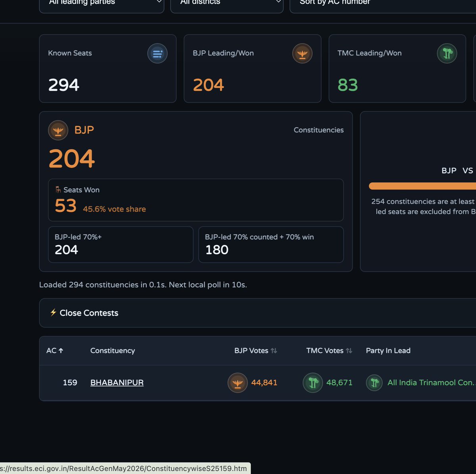Click the Known Seats value 294
Screen dimensions: 476x474
(x=64, y=85)
